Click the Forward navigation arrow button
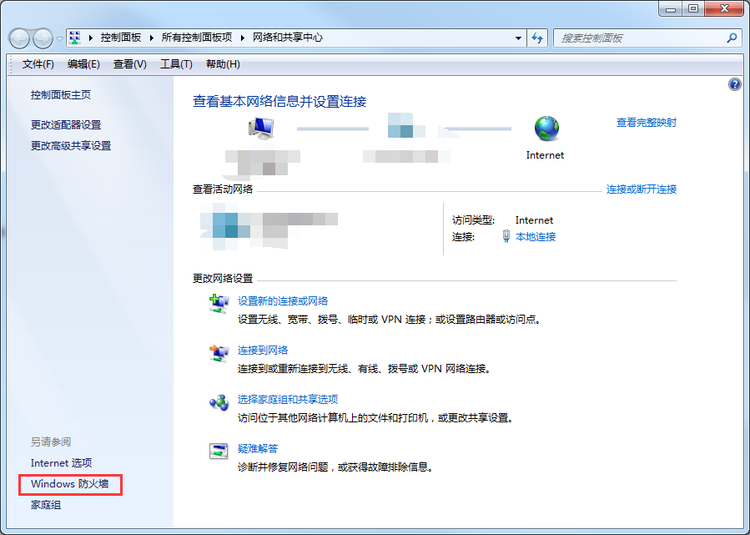This screenshot has width=750, height=535. [x=43, y=38]
